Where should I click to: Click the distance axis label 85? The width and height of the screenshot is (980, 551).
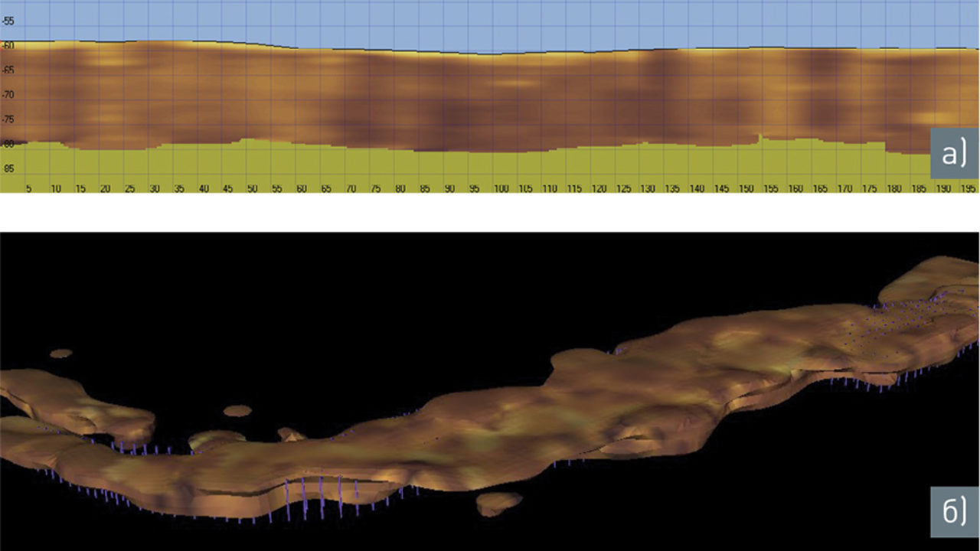coord(424,188)
